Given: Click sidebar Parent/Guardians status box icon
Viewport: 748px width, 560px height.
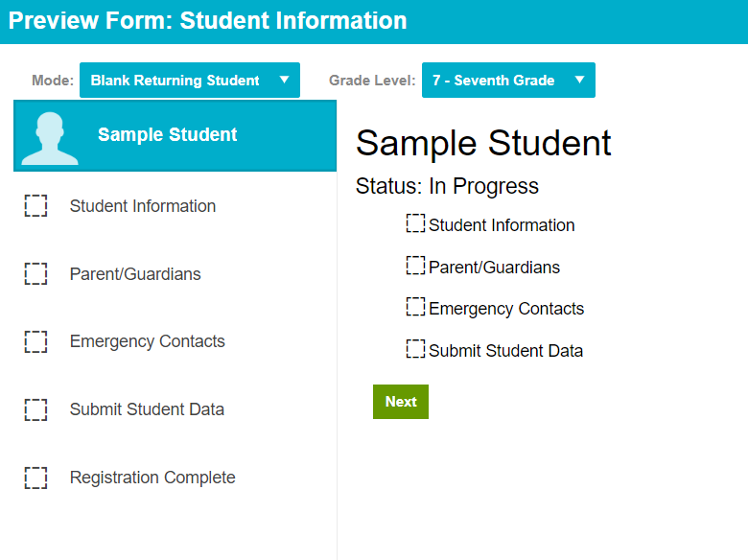Looking at the screenshot, I should (x=35, y=274).
